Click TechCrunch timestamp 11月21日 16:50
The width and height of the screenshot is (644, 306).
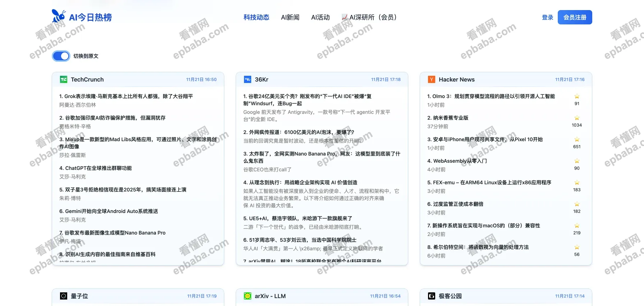coord(201,79)
